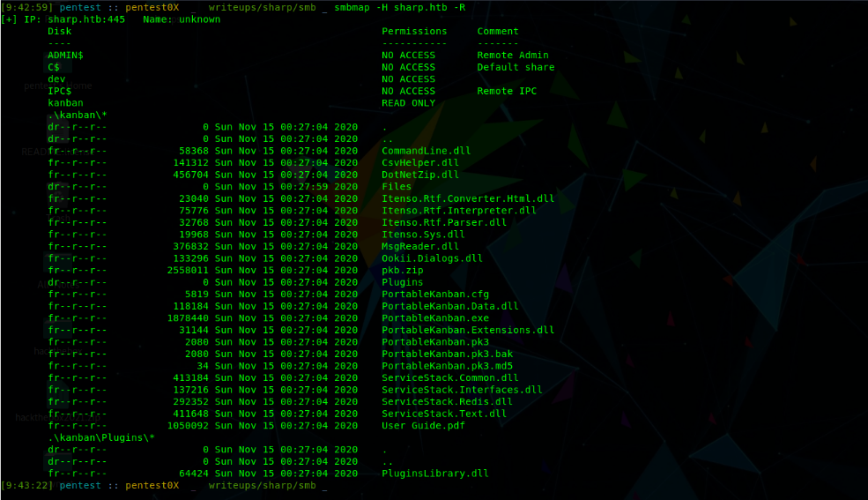
Task: Click timestamp '00:27:59' on Files row
Action: tap(304, 187)
